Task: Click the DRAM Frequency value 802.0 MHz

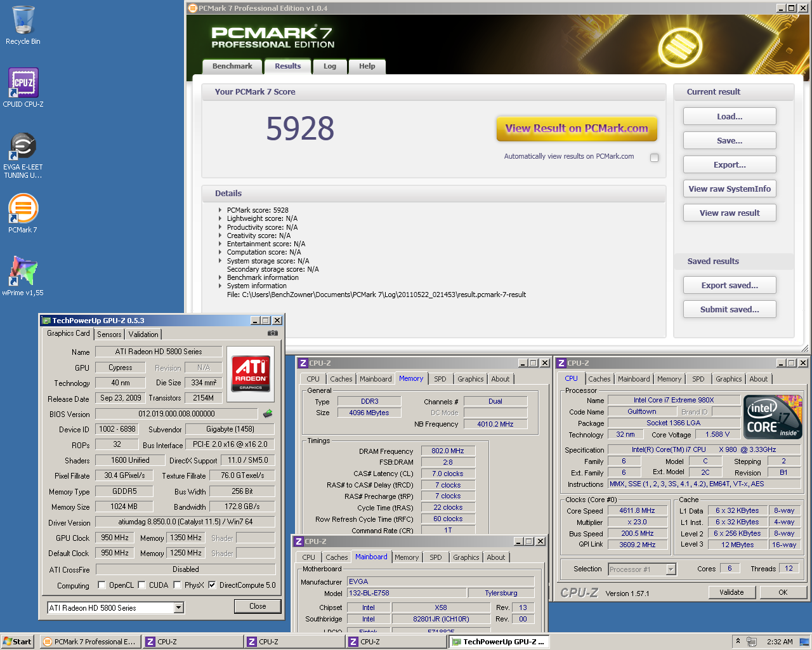Action: click(x=447, y=451)
